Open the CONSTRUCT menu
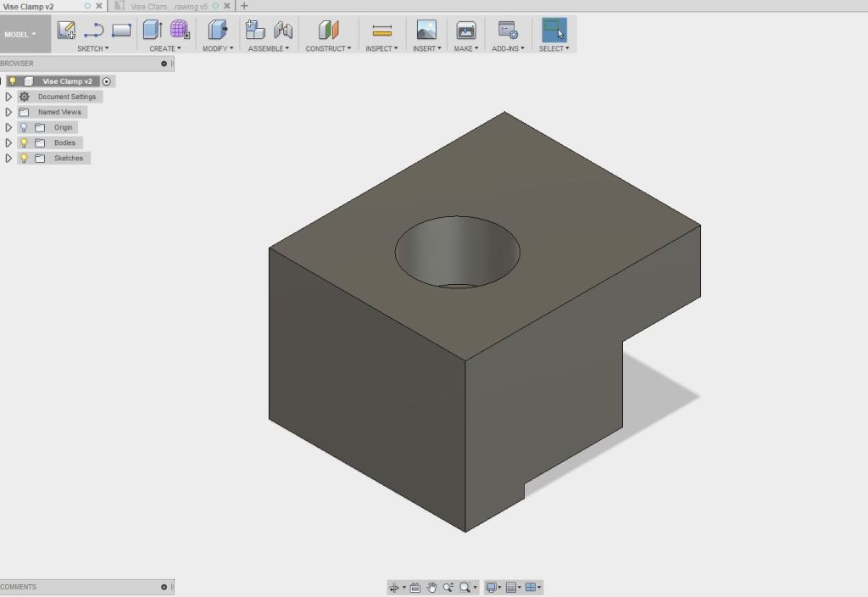 click(x=328, y=48)
